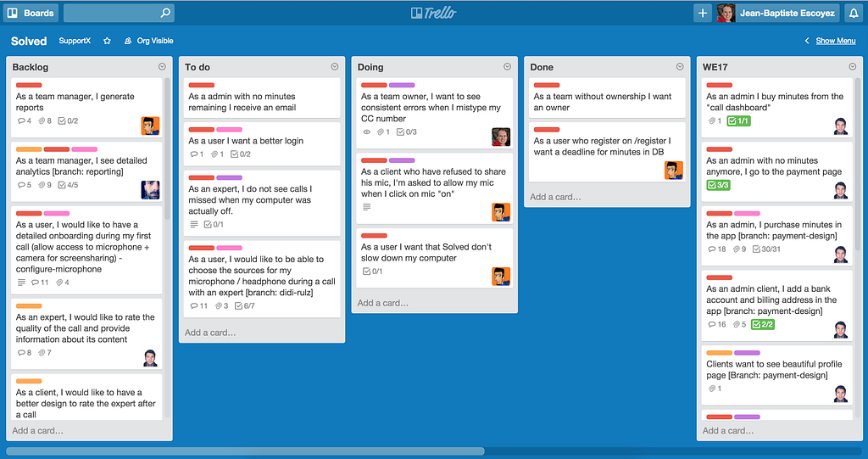The image size is (868, 459).
Task: Open the To do list actions menu
Action: (334, 66)
